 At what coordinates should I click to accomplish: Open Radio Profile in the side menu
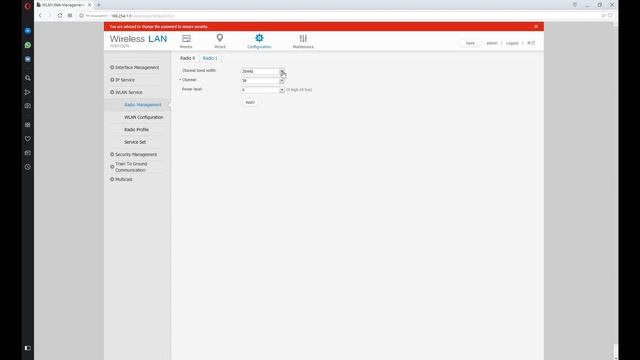(x=136, y=130)
